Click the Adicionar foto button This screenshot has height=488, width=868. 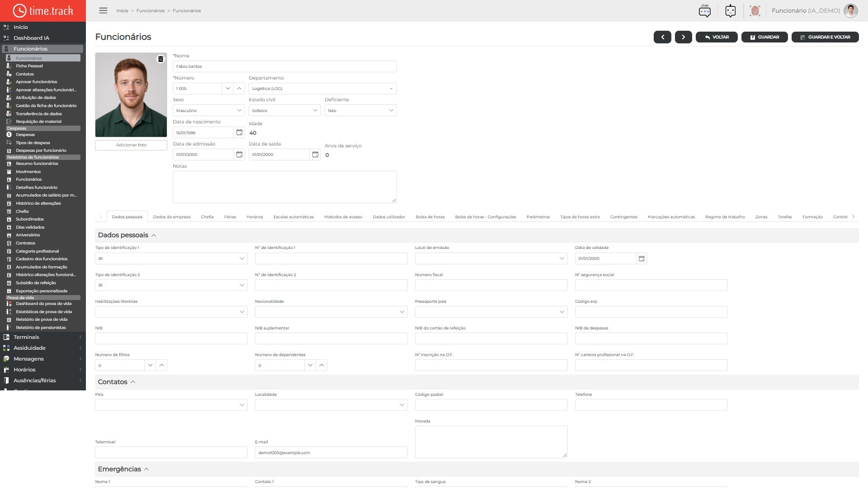(131, 145)
